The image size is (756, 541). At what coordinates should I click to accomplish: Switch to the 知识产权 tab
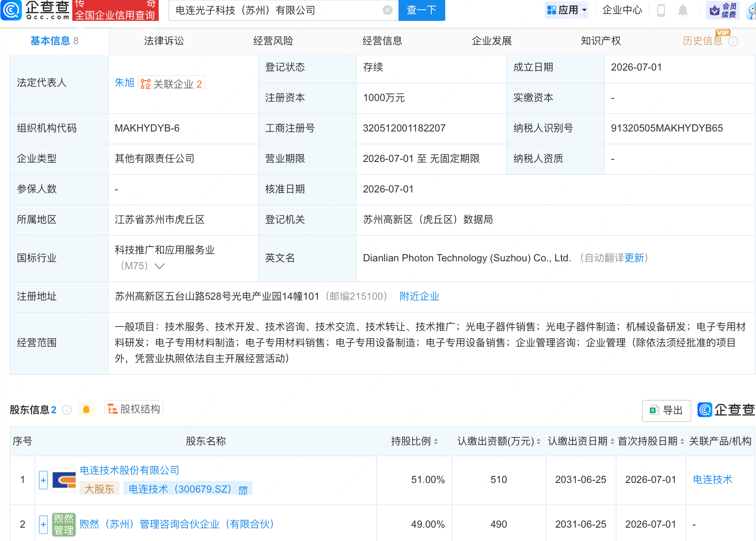click(x=601, y=41)
